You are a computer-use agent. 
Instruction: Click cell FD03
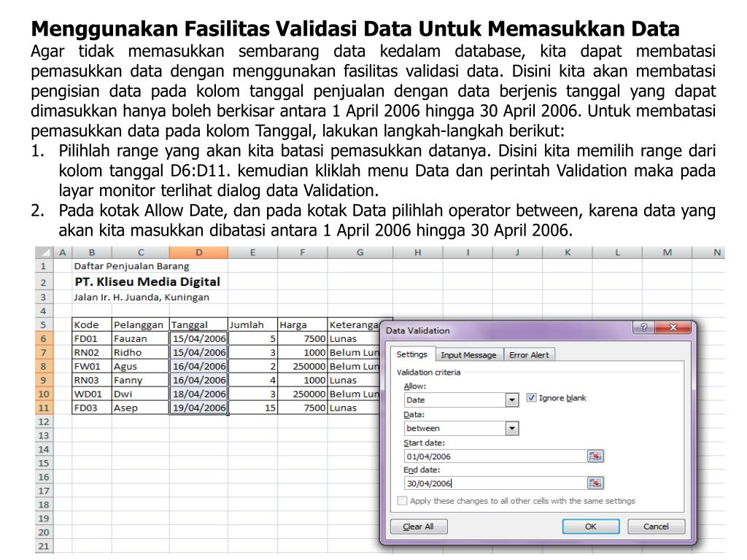click(92, 408)
